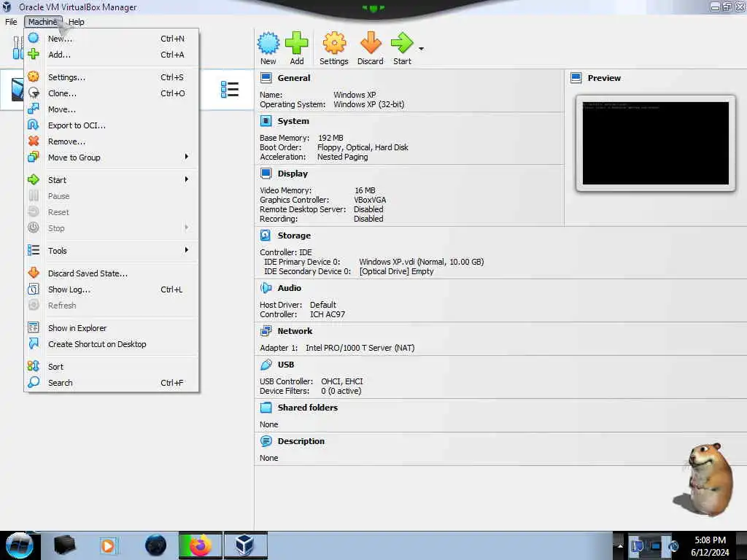
Task: Click the General section heading
Action: [294, 78]
